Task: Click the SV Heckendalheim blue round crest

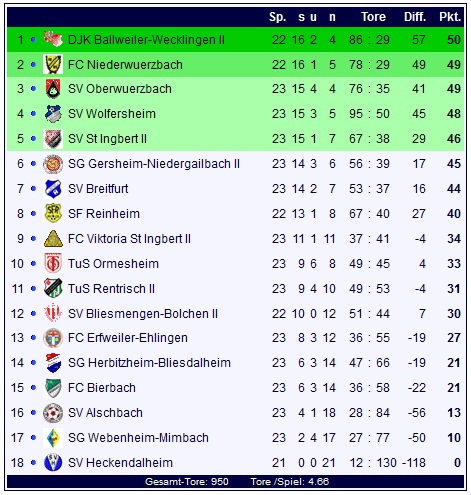Action: point(53,462)
